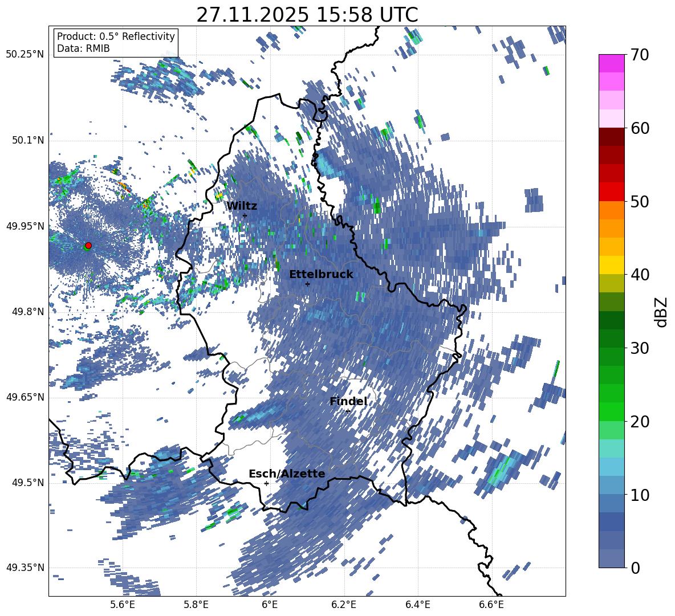Click the Wiltz city label

tap(242, 206)
